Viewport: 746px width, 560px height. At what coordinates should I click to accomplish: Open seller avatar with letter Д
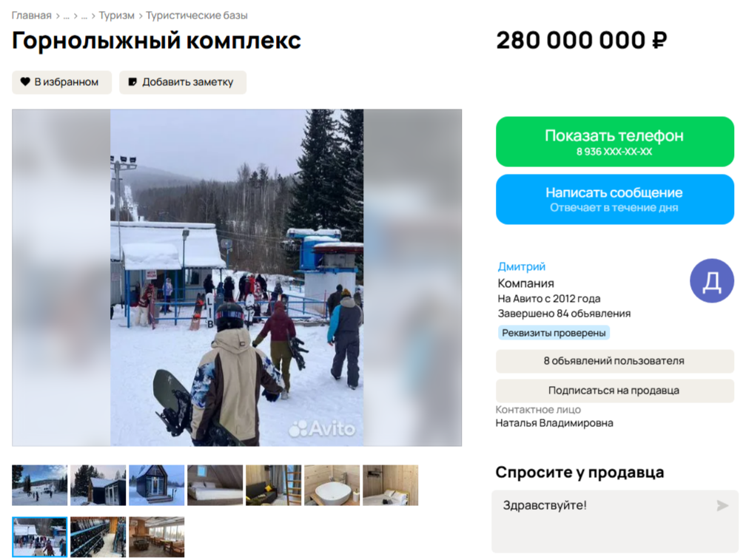point(712,281)
